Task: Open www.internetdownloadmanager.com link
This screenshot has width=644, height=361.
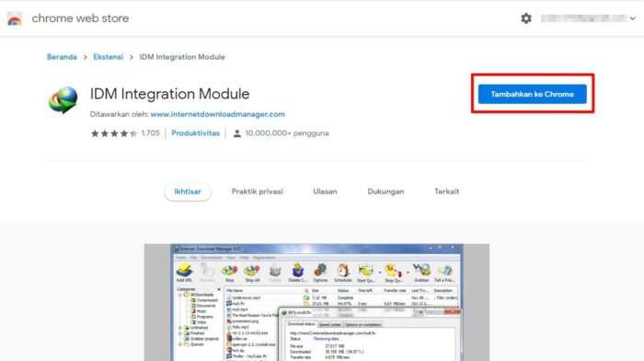Action: tap(218, 114)
